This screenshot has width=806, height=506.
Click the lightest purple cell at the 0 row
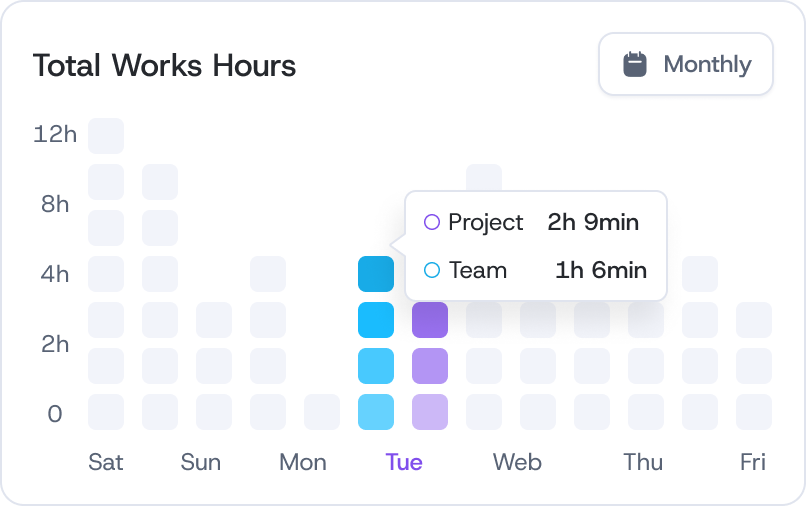(x=430, y=412)
